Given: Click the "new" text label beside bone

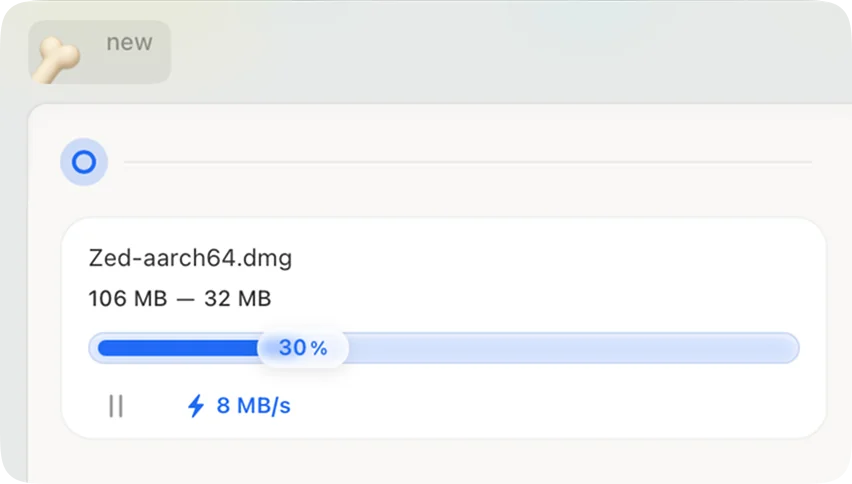Looking at the screenshot, I should coord(130,43).
